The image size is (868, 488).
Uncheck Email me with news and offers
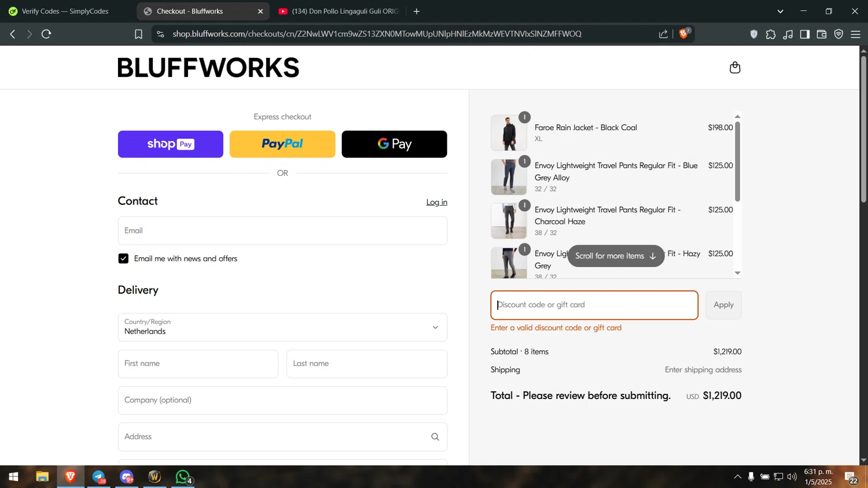coord(123,258)
